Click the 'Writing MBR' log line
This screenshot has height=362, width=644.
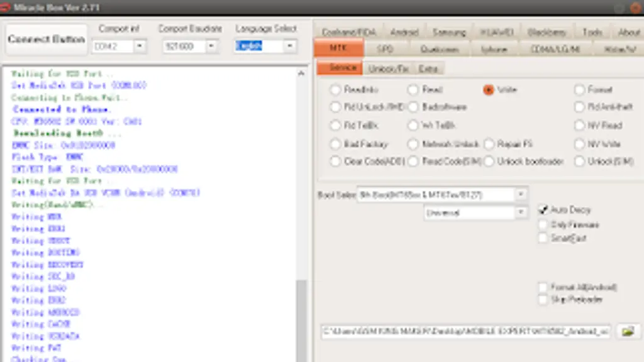(36, 217)
